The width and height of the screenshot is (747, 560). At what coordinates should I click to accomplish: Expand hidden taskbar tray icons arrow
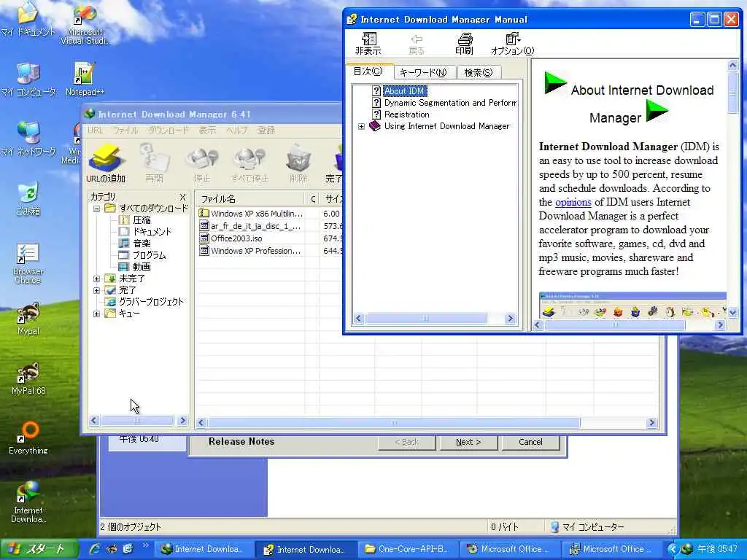coord(673,549)
